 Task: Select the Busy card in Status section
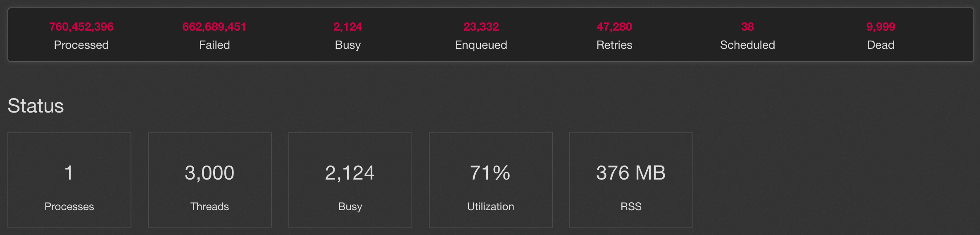point(350,180)
